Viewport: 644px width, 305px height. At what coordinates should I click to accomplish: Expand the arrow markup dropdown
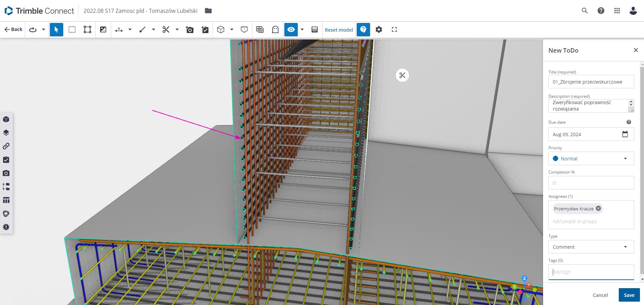(x=153, y=30)
